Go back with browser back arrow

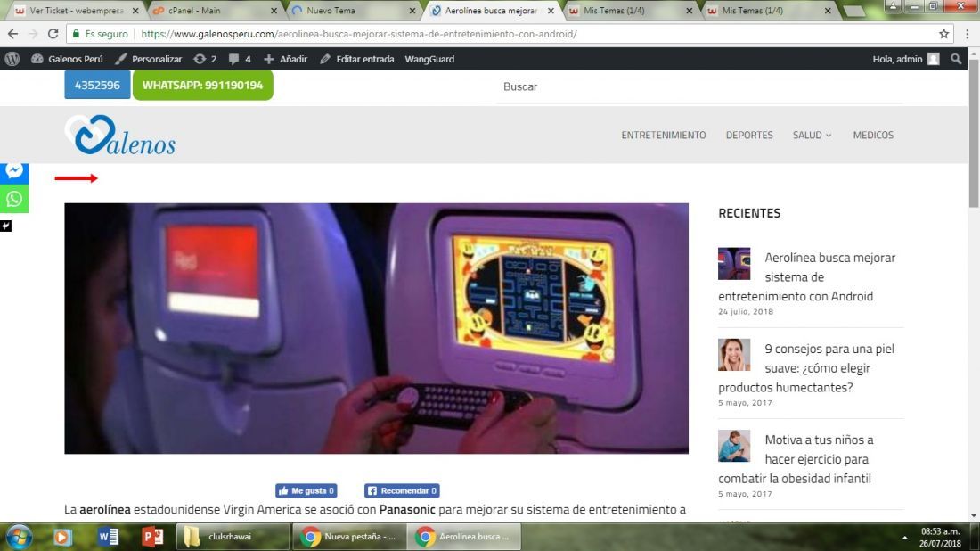coord(12,34)
